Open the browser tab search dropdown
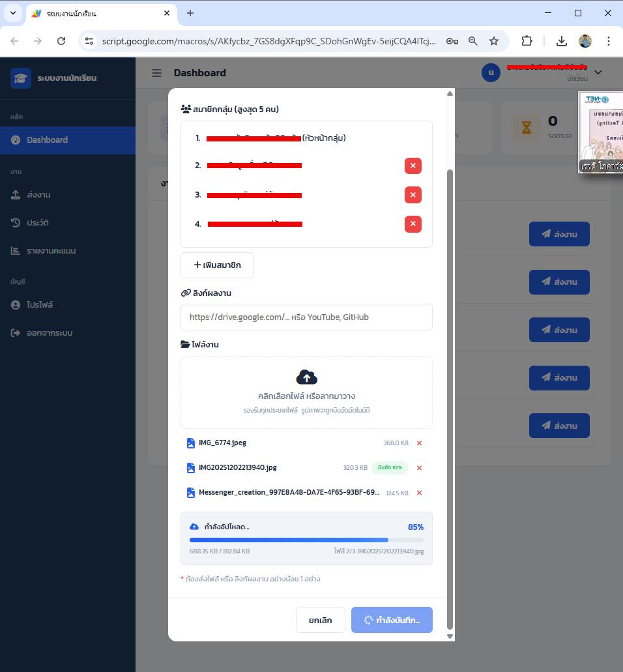 [x=13, y=13]
